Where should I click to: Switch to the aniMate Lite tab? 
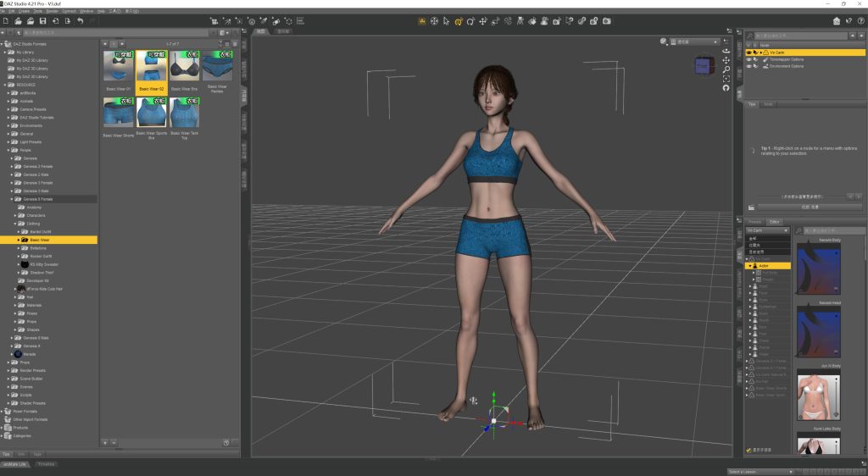(x=14, y=464)
